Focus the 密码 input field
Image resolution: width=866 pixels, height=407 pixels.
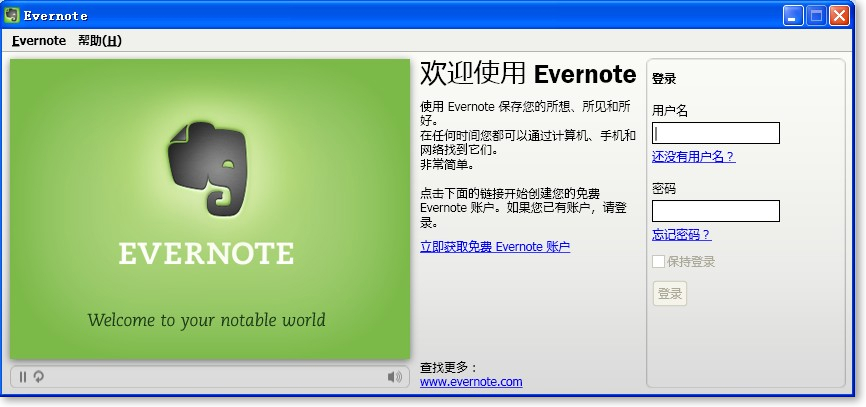coord(716,211)
